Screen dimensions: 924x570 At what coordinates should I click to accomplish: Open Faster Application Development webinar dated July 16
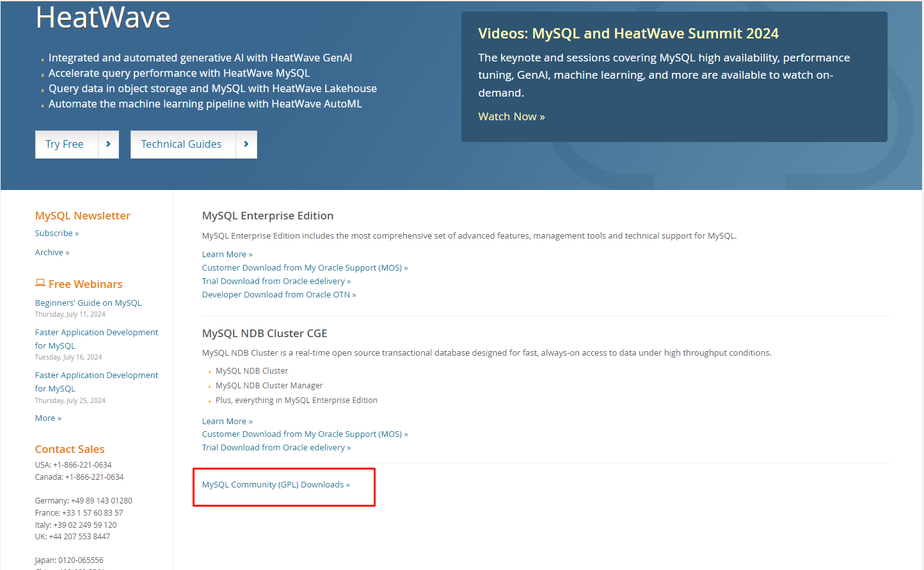click(x=97, y=339)
